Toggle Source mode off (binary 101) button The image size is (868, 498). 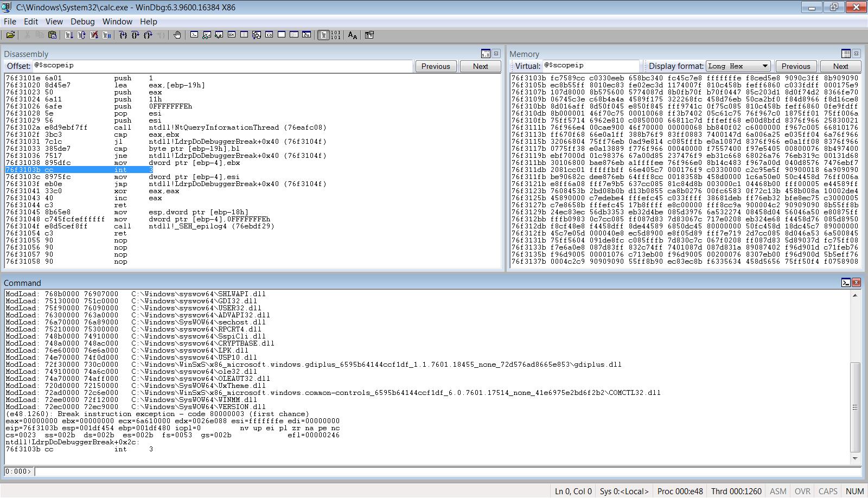click(x=336, y=35)
